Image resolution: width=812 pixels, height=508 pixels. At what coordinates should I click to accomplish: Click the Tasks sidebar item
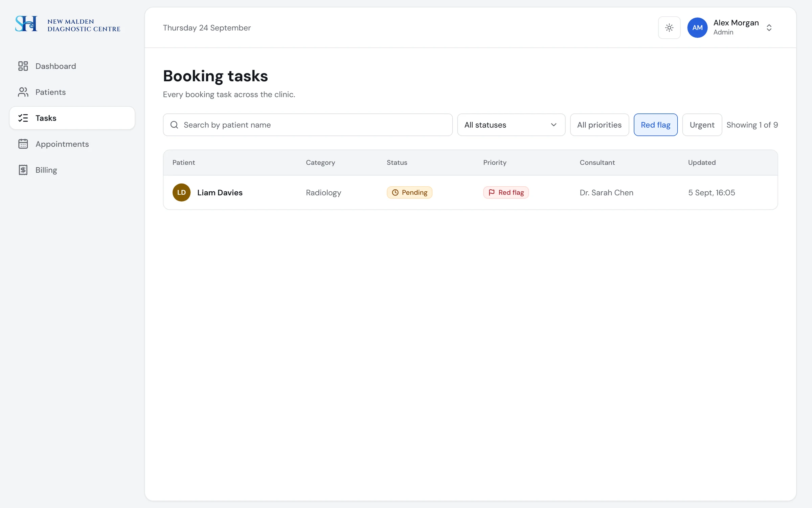pyautogui.click(x=72, y=118)
